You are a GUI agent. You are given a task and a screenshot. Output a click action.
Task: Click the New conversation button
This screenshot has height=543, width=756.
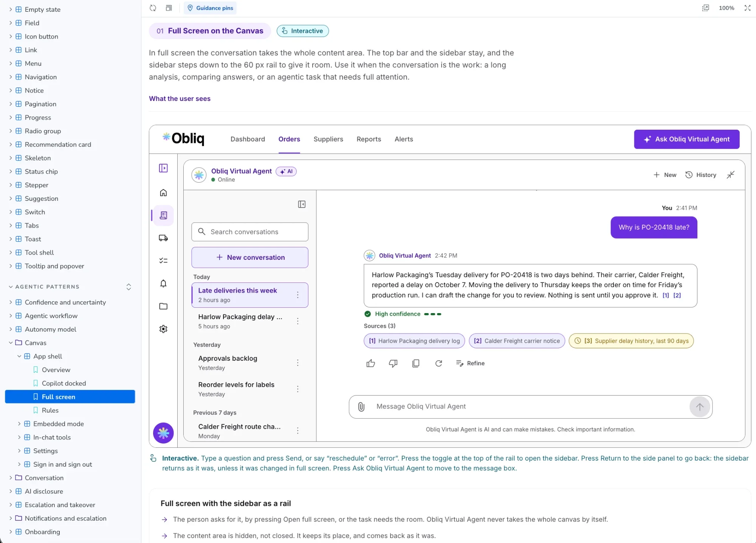pyautogui.click(x=250, y=258)
